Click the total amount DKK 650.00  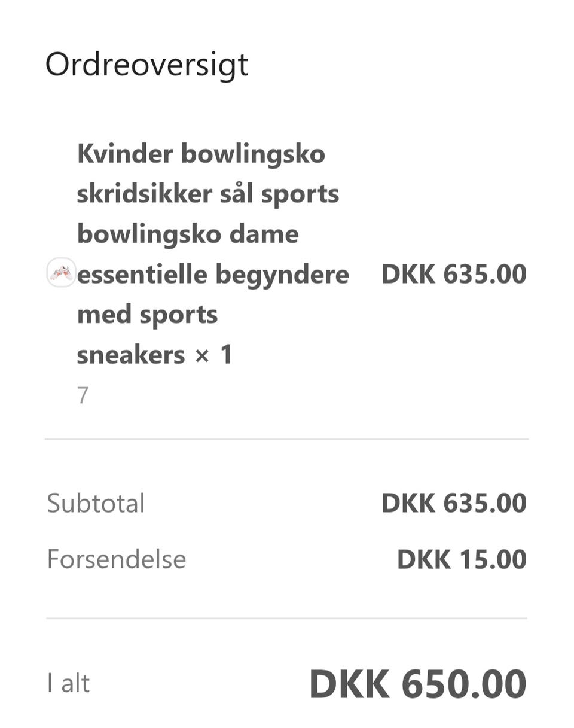417,684
